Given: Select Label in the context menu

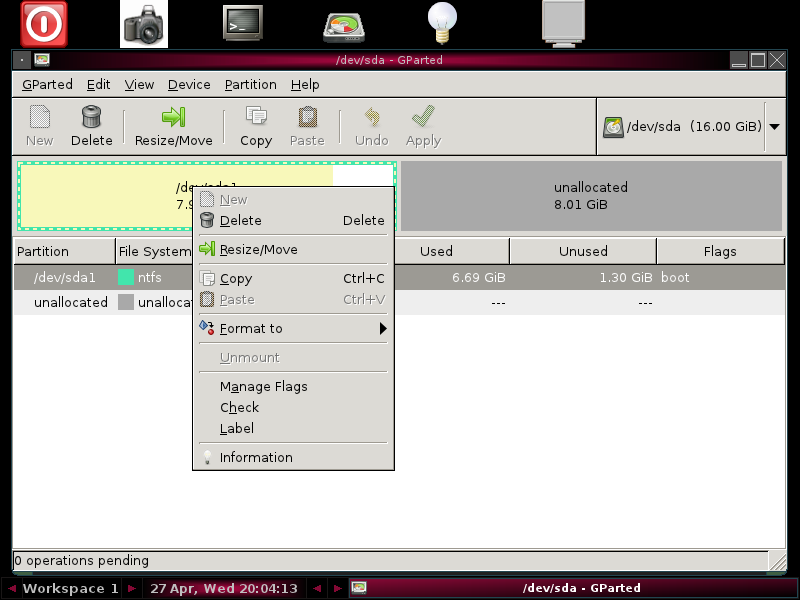Looking at the screenshot, I should click(x=293, y=429).
